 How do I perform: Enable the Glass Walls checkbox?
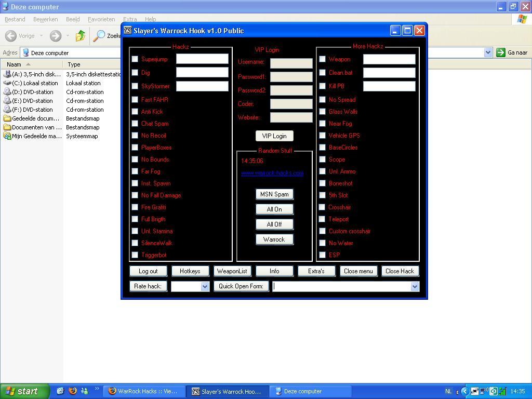pos(322,111)
